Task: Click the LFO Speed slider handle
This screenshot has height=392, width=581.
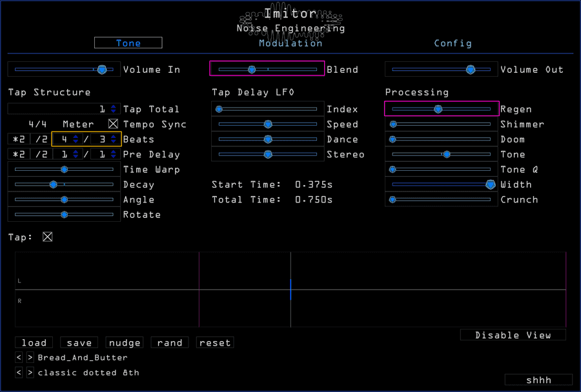Action: [268, 124]
